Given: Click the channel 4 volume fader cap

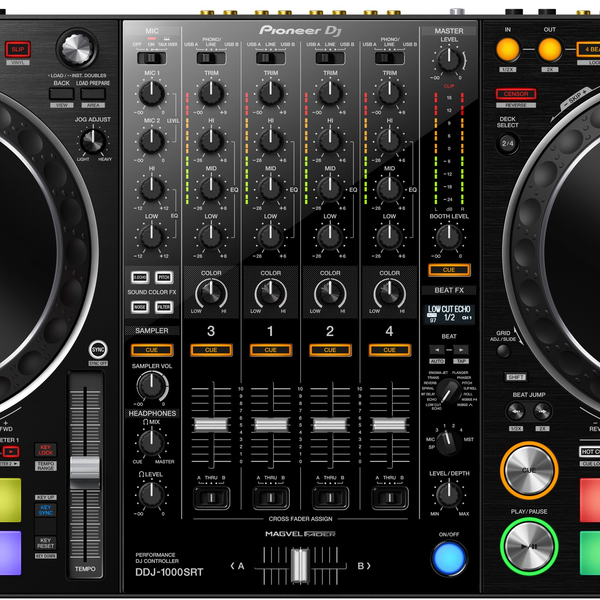Looking at the screenshot, I should pos(390,425).
